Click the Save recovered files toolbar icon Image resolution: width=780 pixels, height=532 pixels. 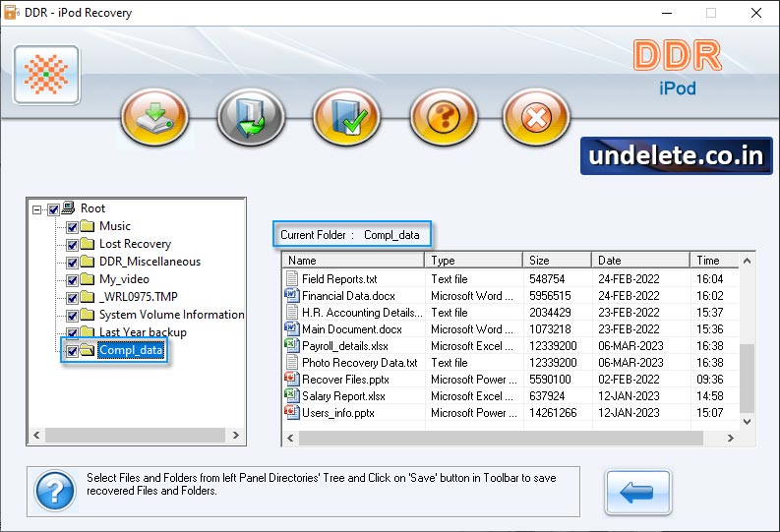tap(154, 118)
